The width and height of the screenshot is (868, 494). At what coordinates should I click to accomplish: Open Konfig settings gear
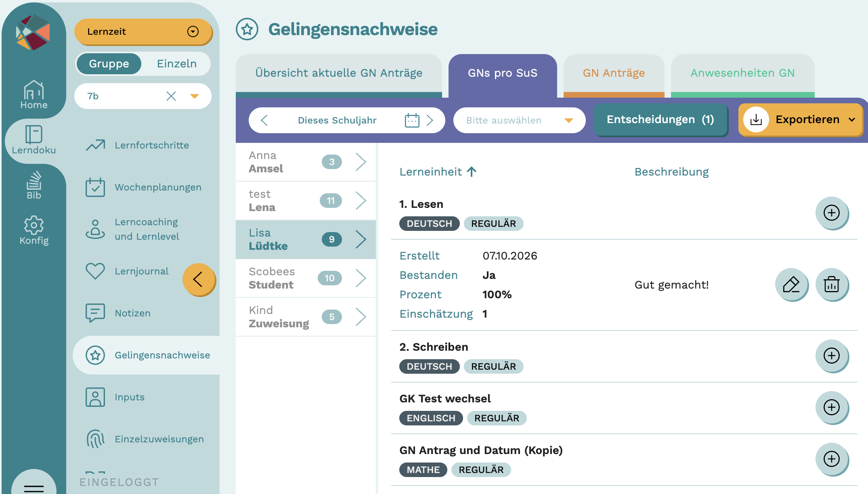pos(34,230)
